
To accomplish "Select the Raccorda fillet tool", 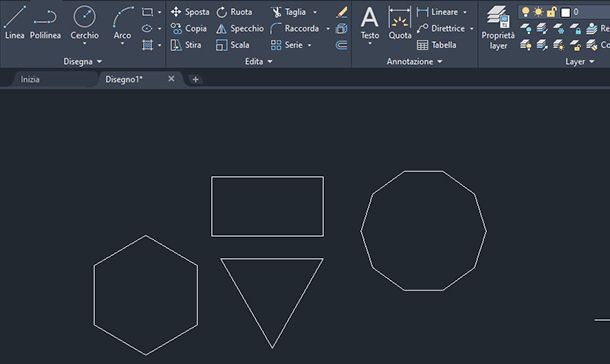I will coord(294,28).
